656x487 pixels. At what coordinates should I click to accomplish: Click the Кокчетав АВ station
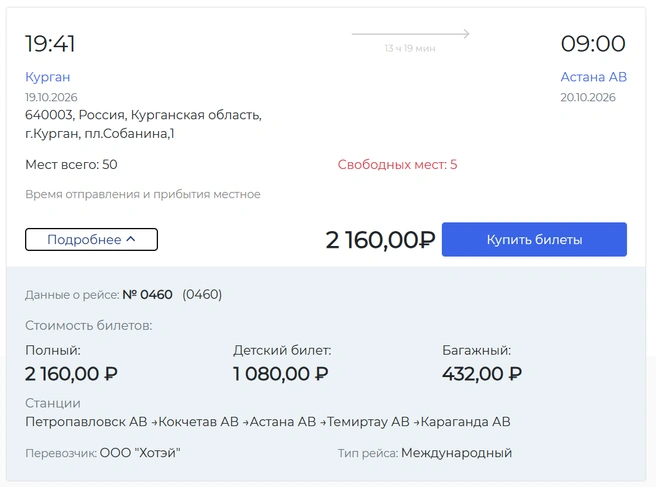click(x=198, y=422)
